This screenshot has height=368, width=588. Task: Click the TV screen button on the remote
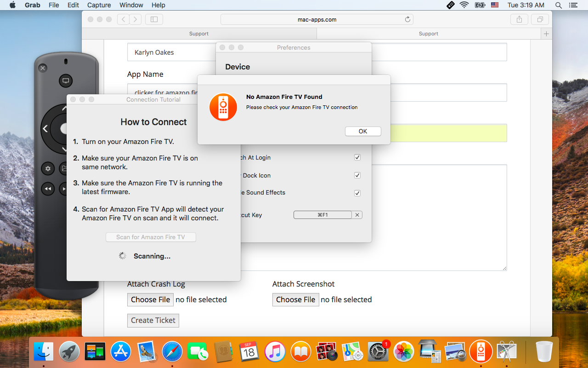[x=66, y=81]
